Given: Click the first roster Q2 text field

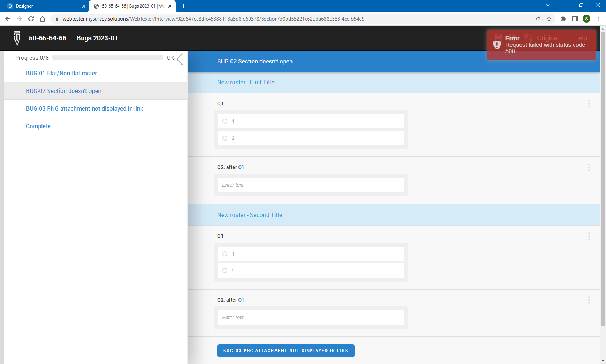Looking at the screenshot, I should click(311, 185).
